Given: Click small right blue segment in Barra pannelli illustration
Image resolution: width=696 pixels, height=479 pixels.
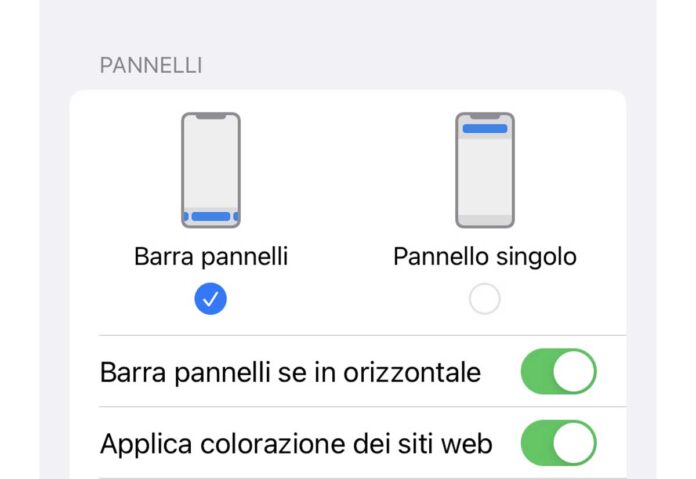Looking at the screenshot, I should pos(237,216).
